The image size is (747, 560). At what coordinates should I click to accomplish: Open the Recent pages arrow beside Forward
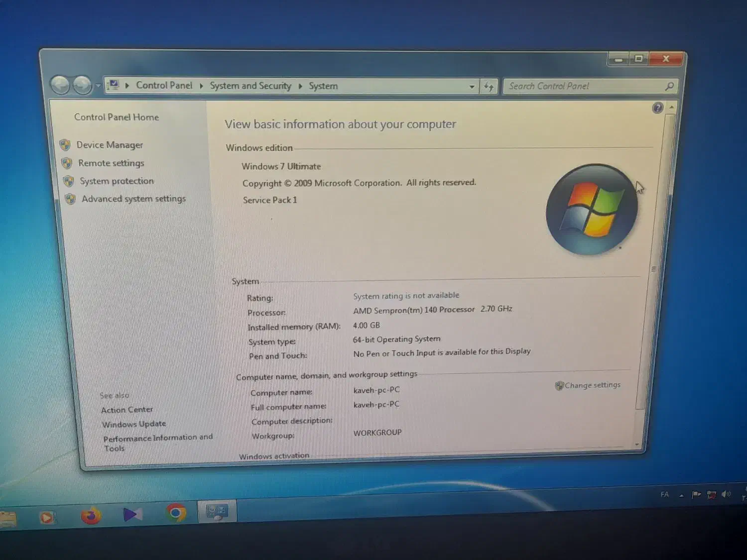98,86
